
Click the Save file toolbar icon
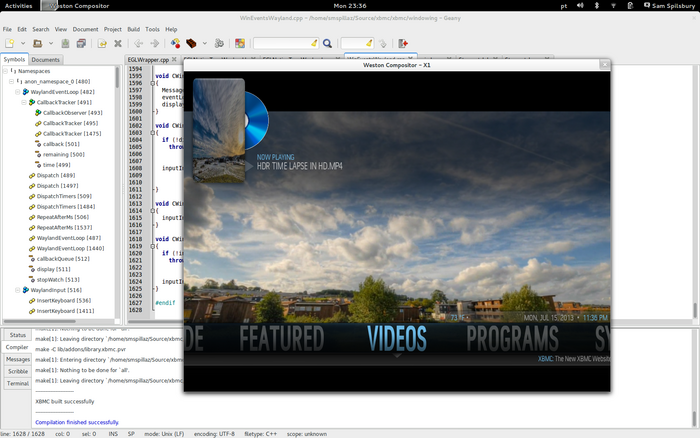63,44
